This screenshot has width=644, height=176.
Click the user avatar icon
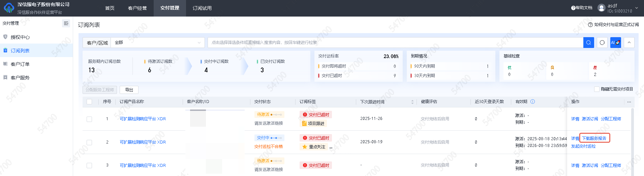pyautogui.click(x=602, y=8)
